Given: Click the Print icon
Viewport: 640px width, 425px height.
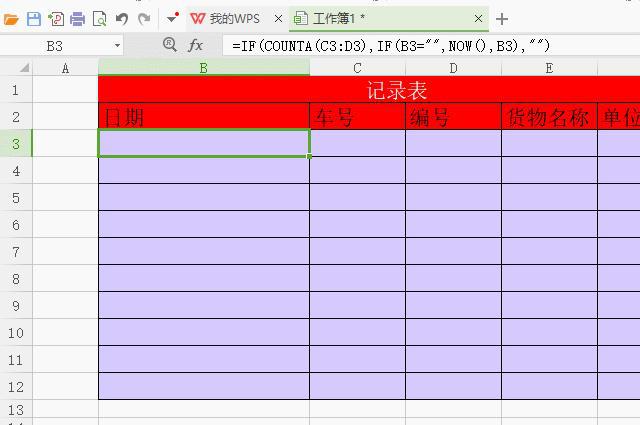Looking at the screenshot, I should (x=78, y=19).
